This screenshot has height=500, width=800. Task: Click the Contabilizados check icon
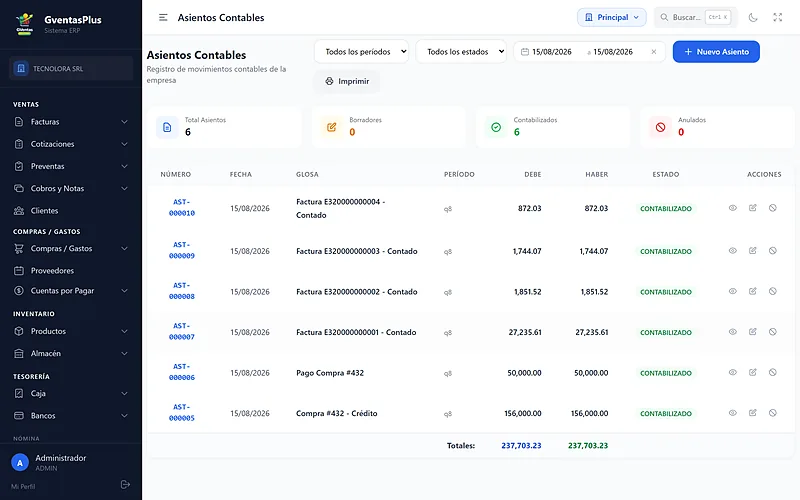496,127
